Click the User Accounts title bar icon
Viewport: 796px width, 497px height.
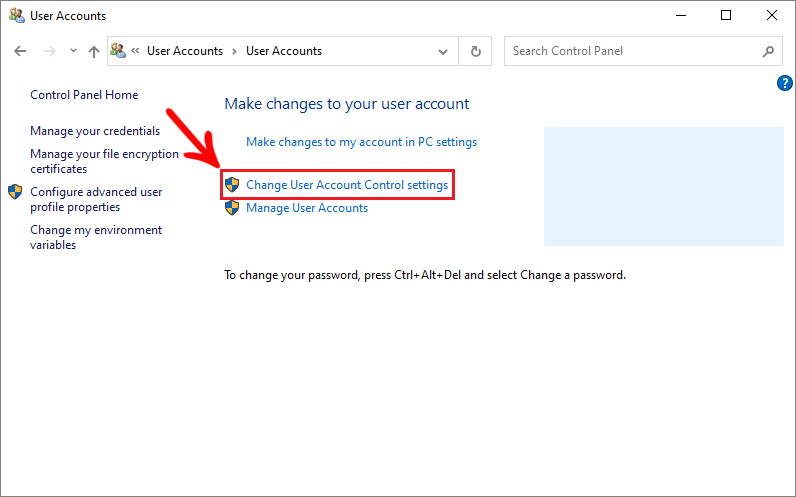point(17,15)
